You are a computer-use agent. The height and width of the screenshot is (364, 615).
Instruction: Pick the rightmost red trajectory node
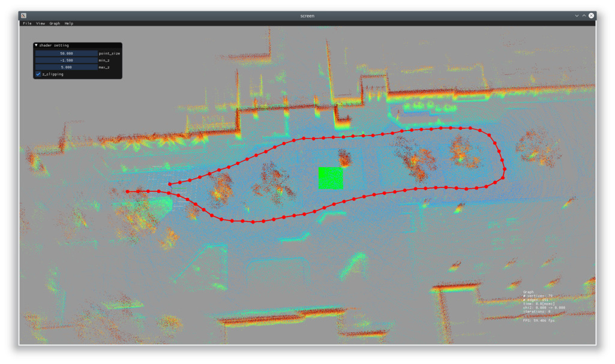tap(505, 169)
